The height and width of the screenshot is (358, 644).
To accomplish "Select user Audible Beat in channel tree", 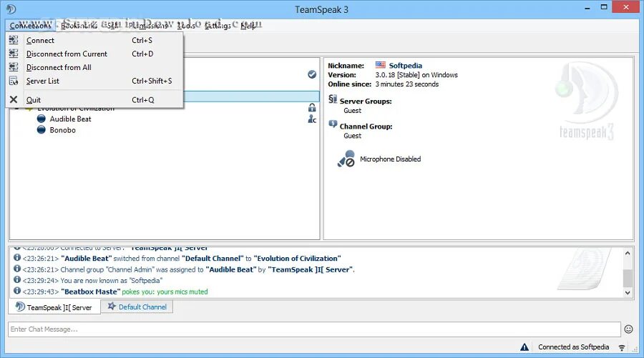I will coord(71,119).
